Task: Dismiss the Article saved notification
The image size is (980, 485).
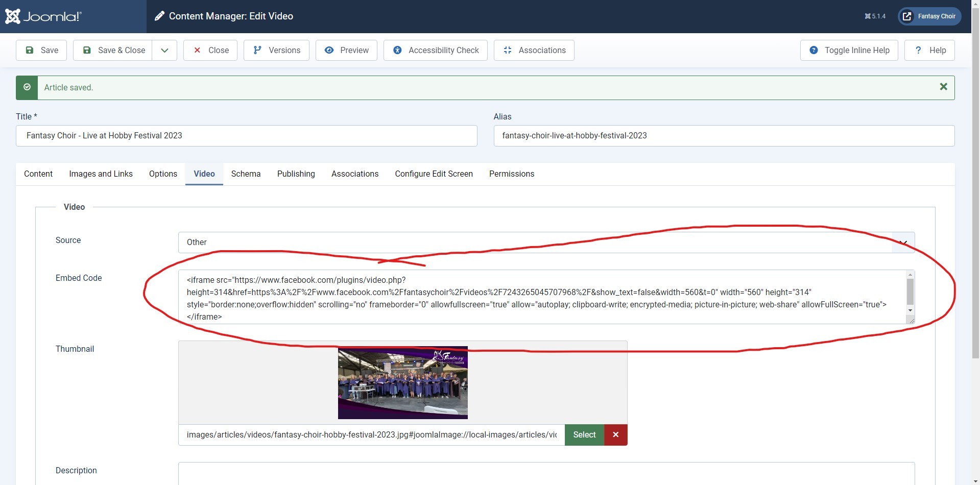Action: (943, 87)
